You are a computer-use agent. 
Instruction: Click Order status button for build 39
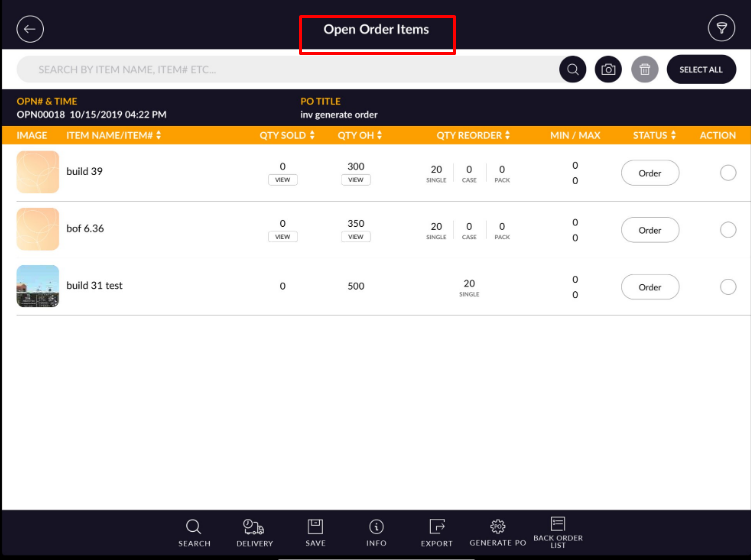click(x=650, y=173)
